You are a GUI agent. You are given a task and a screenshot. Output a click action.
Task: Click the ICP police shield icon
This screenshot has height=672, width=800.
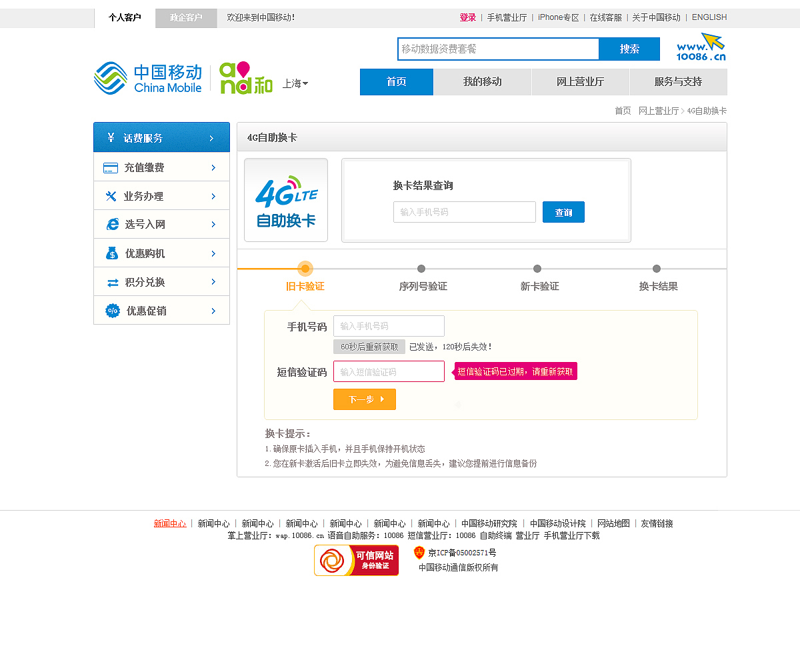coord(419,552)
